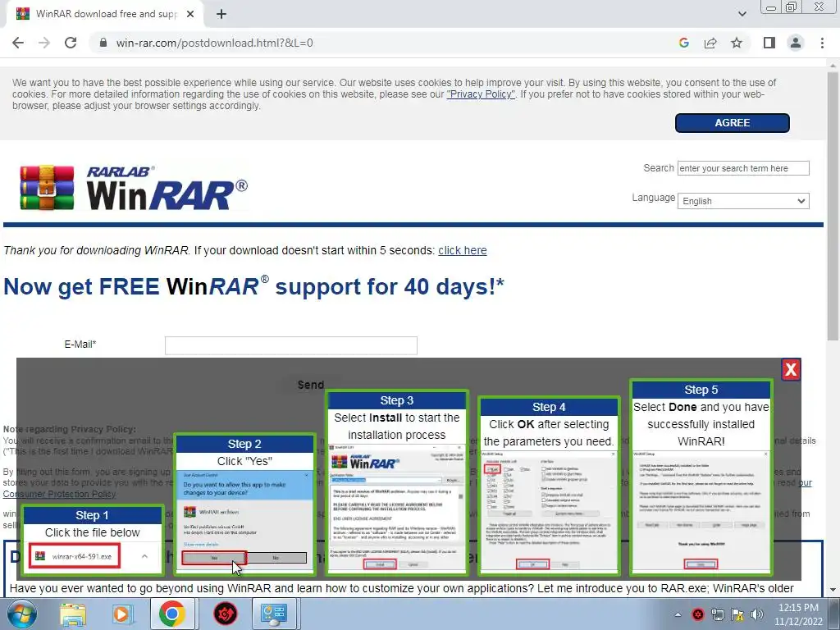Open Windows Explorer from the taskbar
Image resolution: width=840 pixels, height=630 pixels.
tap(72, 614)
